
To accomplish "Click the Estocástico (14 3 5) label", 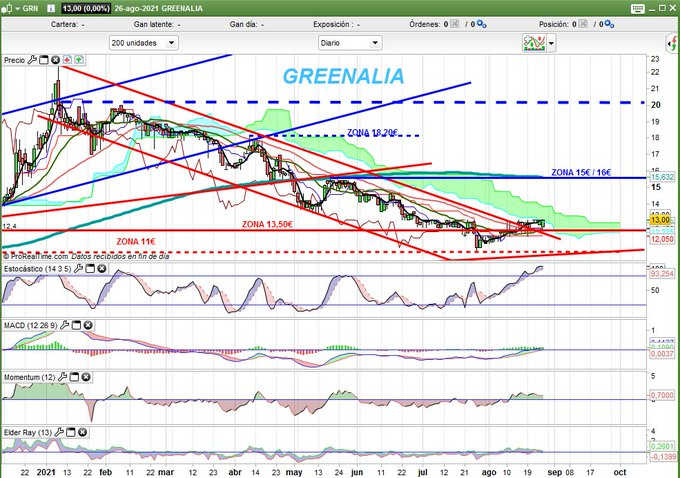I will [x=37, y=269].
